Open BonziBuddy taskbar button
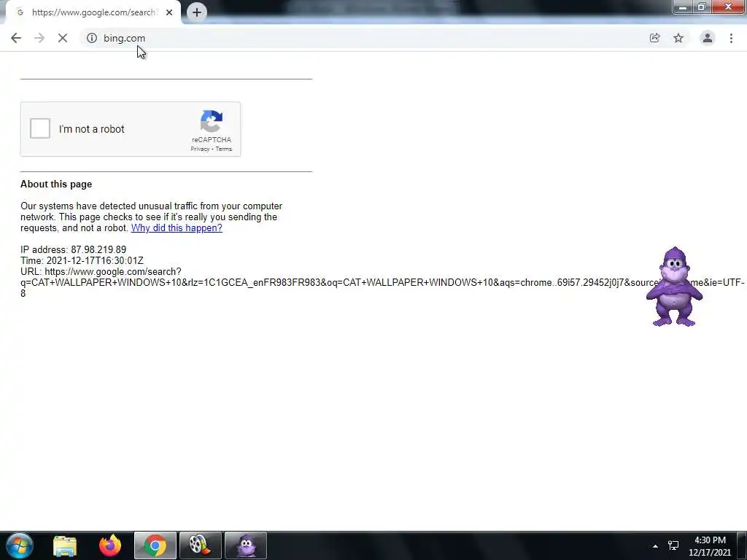Viewport: 747px width, 560px height. (x=245, y=545)
